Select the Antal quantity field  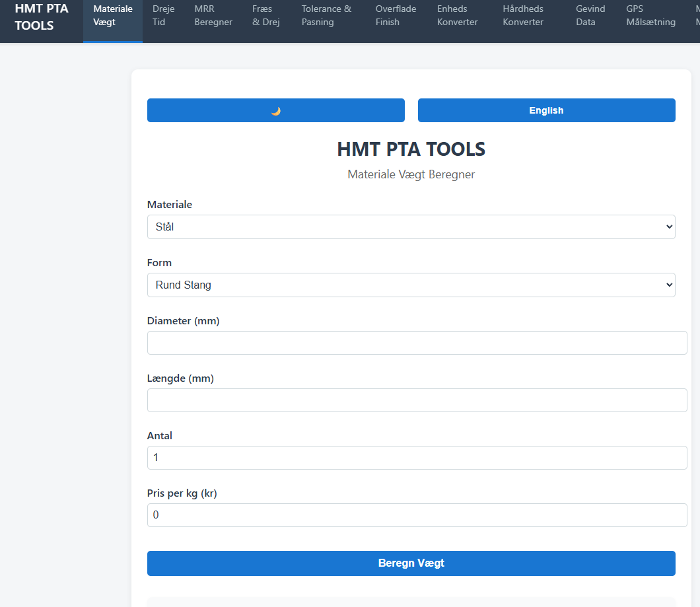[417, 458]
